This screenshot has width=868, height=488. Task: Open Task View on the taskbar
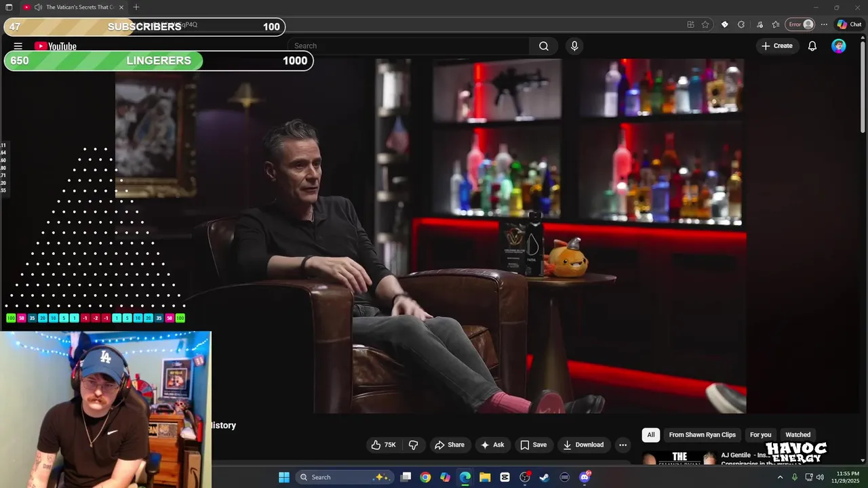[x=406, y=477]
